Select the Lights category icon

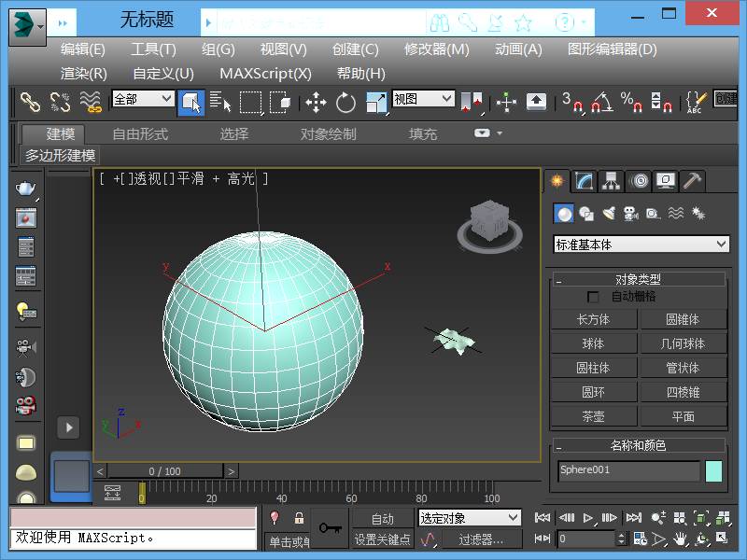click(x=609, y=214)
